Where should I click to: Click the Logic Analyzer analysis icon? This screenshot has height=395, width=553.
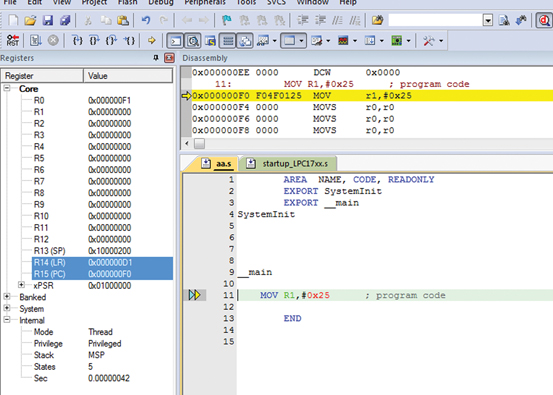[x=343, y=41]
